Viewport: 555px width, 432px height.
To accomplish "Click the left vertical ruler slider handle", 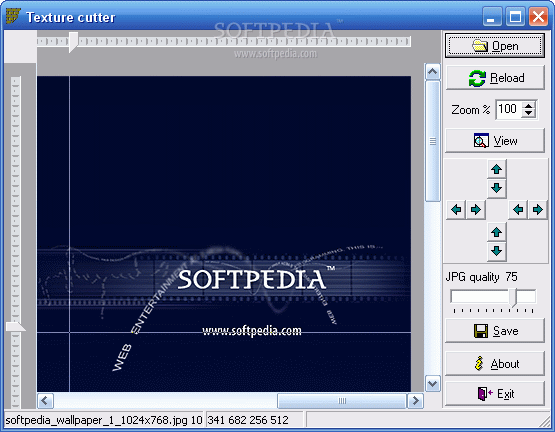I will tap(16, 326).
